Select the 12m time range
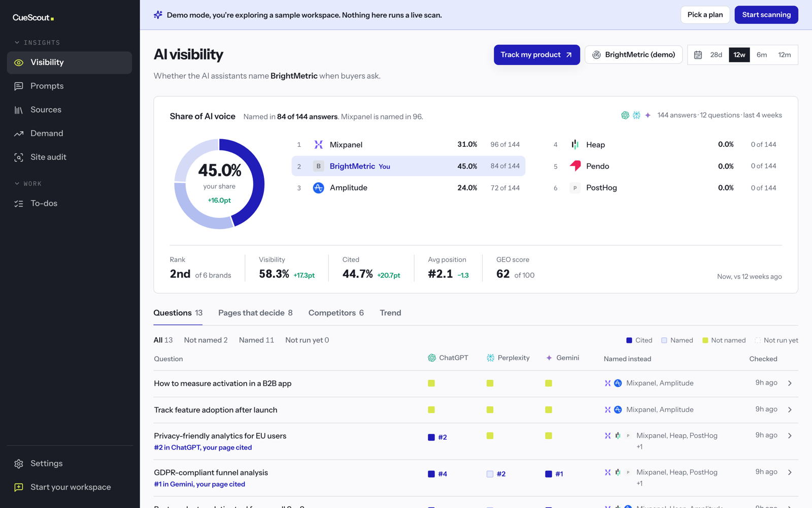The height and width of the screenshot is (508, 812). (x=785, y=55)
